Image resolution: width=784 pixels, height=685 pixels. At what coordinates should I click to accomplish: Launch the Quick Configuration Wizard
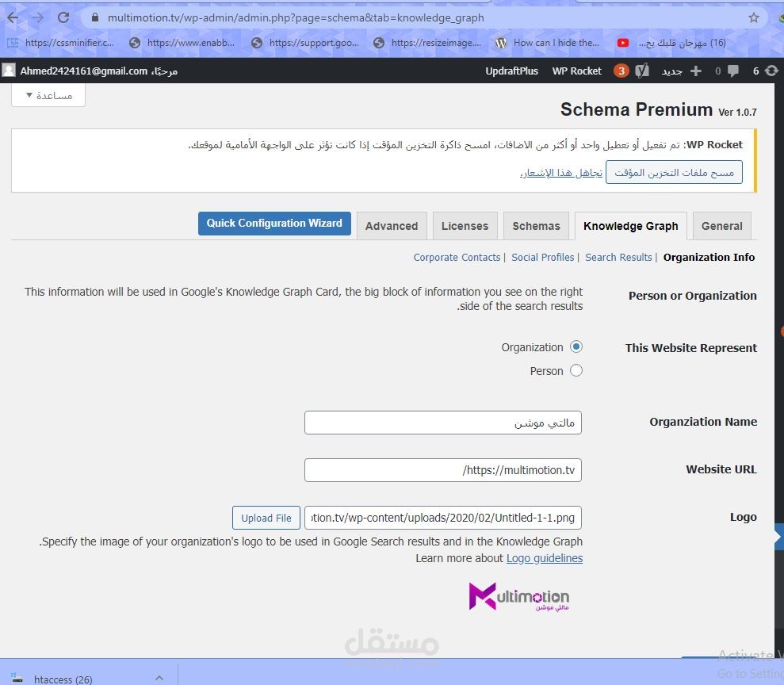click(274, 224)
